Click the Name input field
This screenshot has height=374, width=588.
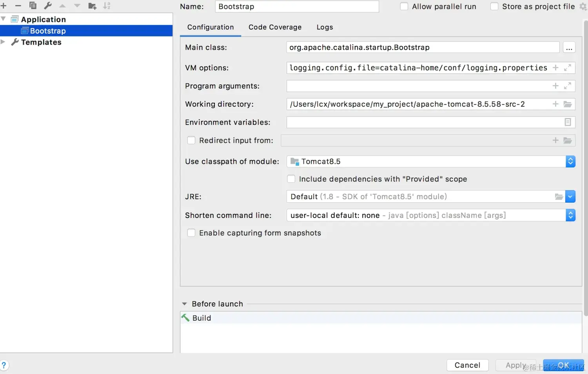[297, 7]
